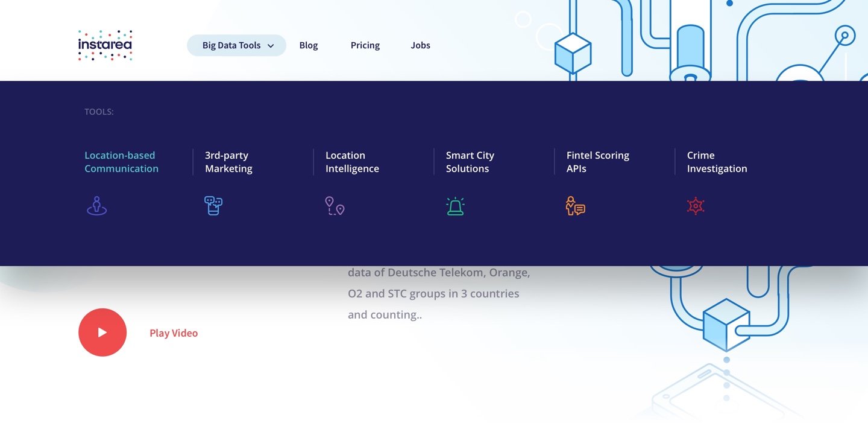Screen dimensions: 868x423
Task: Click the Location Intelligence text link
Action: click(352, 162)
